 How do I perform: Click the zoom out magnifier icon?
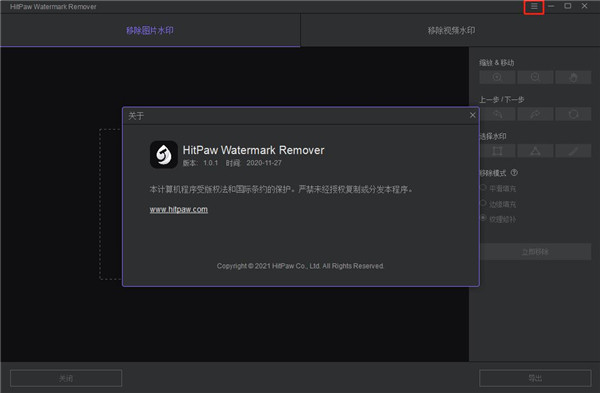tap(535, 77)
